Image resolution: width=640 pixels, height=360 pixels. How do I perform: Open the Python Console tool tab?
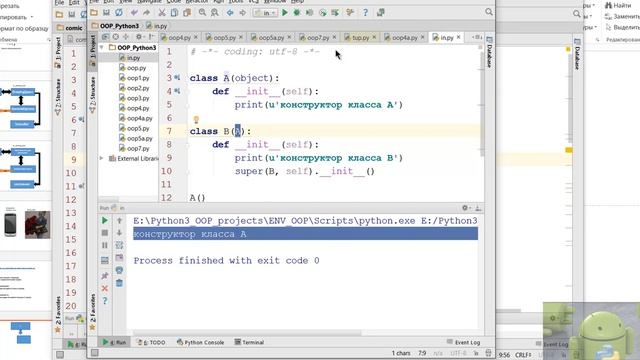coord(200,342)
